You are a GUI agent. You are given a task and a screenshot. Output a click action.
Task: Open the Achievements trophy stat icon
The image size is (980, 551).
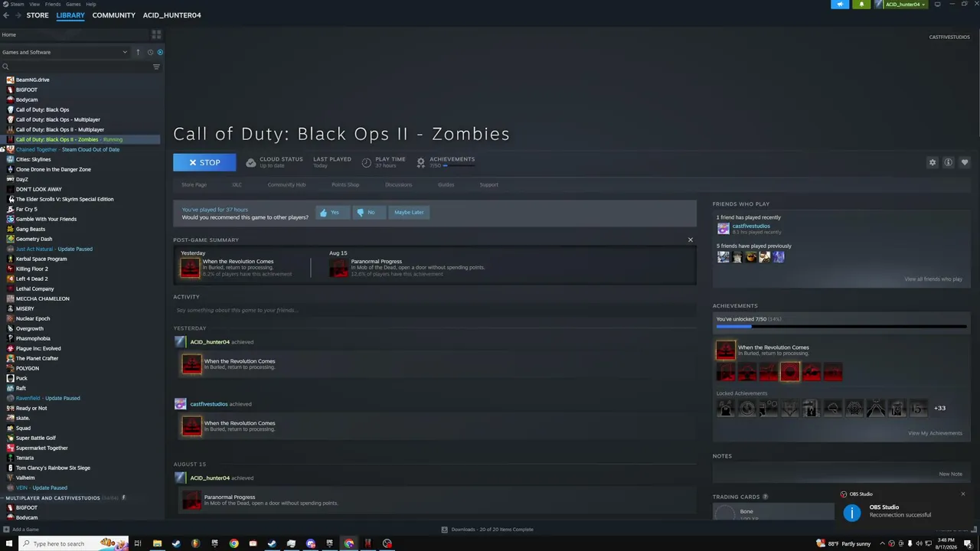[x=420, y=162]
